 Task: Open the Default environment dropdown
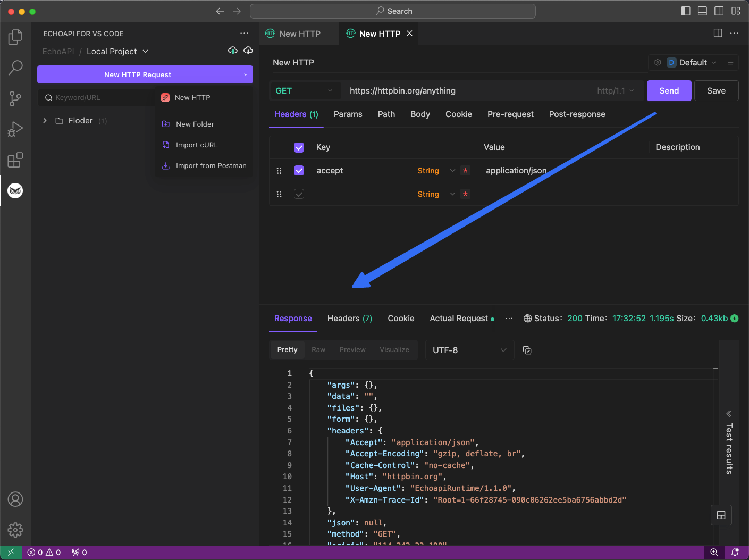(x=692, y=62)
